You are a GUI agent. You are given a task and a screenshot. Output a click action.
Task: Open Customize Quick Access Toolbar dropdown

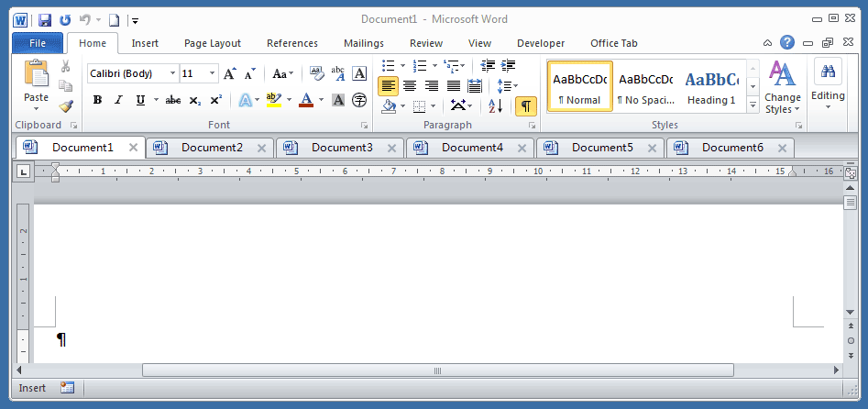[136, 21]
